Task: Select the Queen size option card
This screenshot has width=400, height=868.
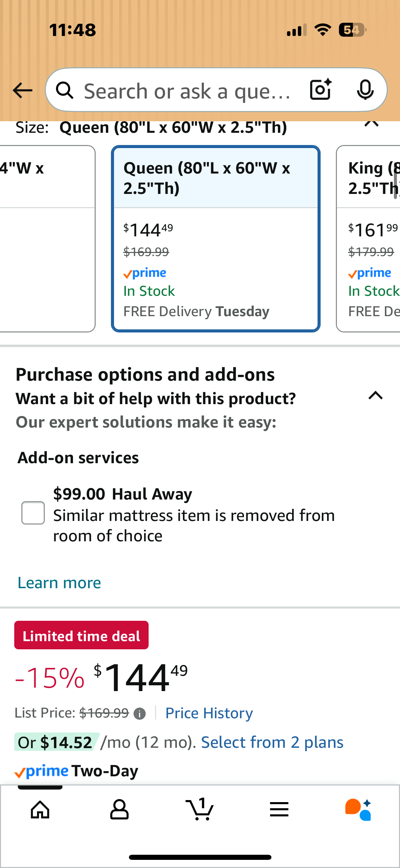Action: [216, 239]
